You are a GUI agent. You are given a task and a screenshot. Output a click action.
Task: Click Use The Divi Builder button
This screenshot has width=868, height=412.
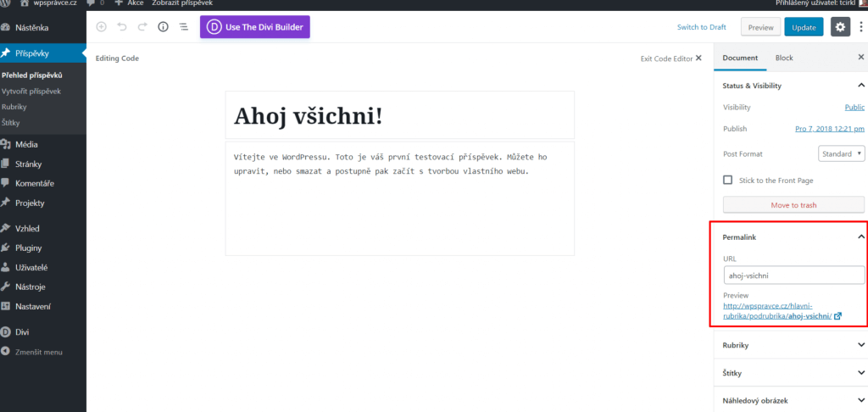(254, 26)
